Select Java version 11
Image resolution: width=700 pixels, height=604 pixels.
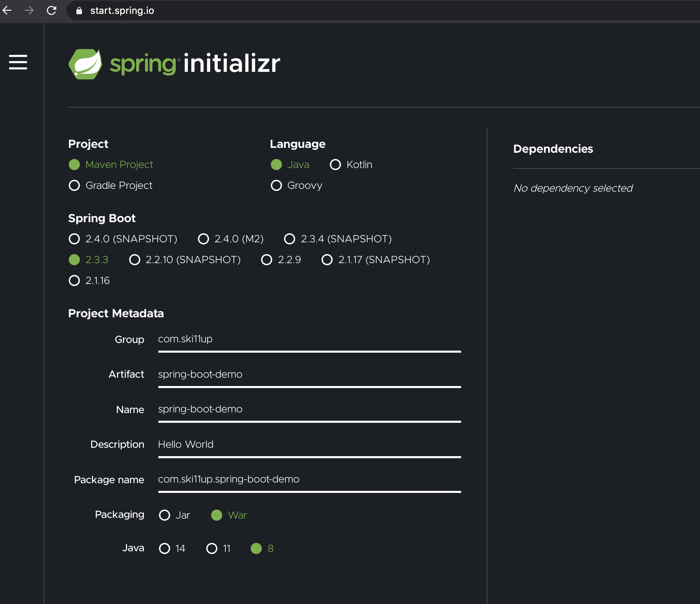[x=212, y=548]
